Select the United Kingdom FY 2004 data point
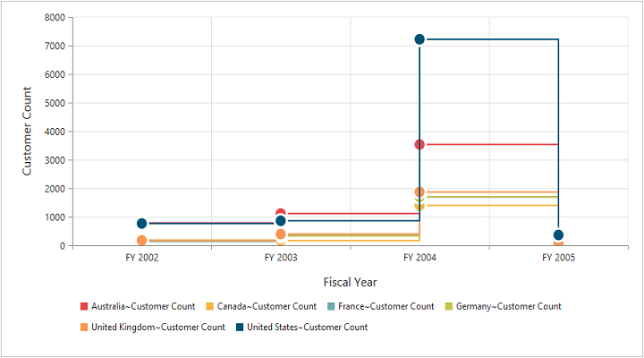Image resolution: width=644 pixels, height=358 pixels. tap(419, 192)
